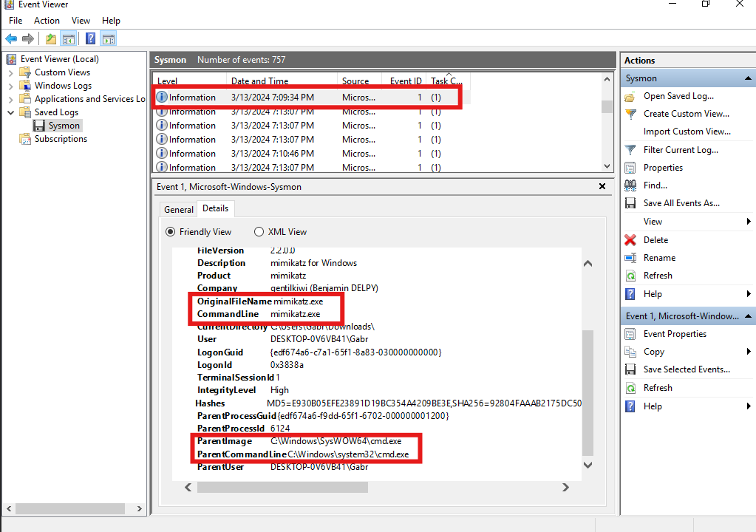Click Save All Events As action

click(682, 203)
